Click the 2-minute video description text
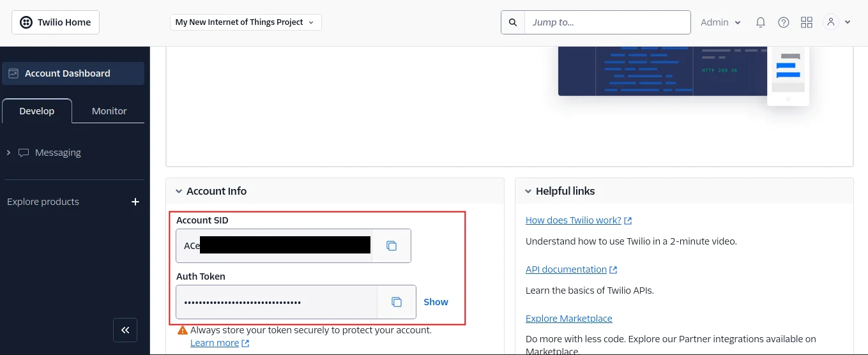Viewport: 868px width, 355px height. pyautogui.click(x=631, y=241)
